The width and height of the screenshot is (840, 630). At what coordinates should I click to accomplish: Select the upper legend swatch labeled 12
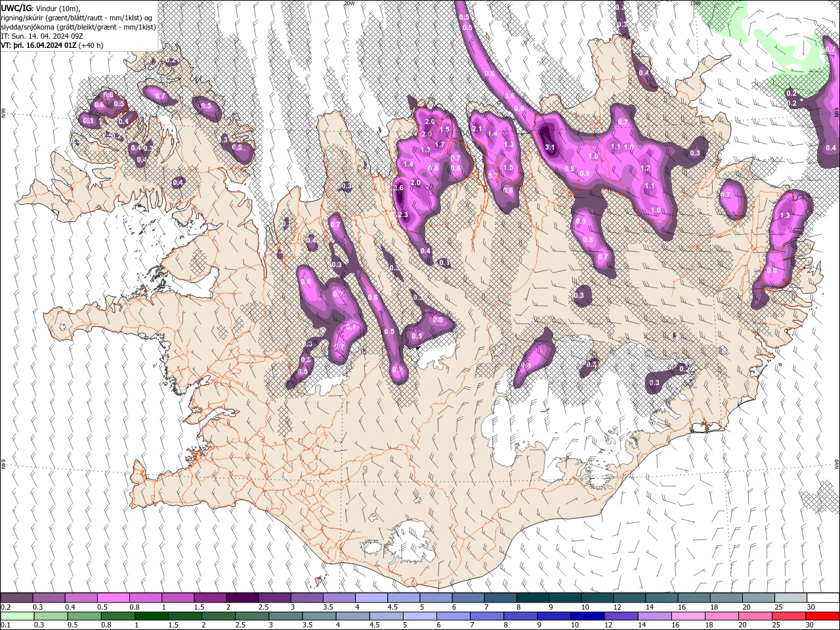point(630,598)
